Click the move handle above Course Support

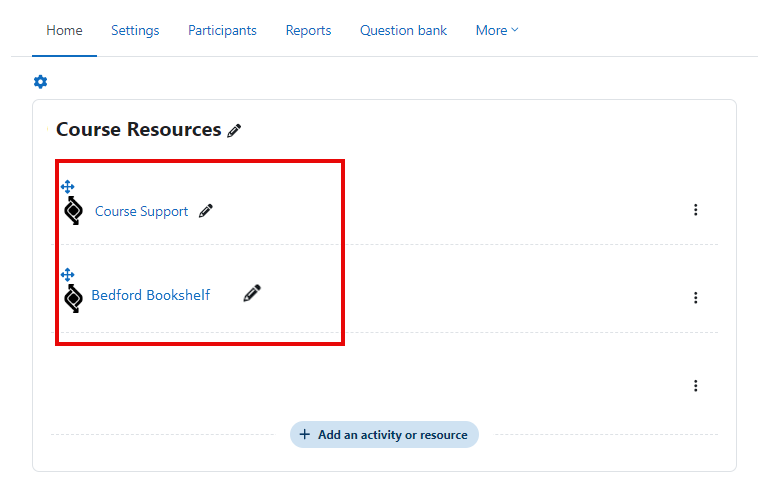pyautogui.click(x=68, y=187)
